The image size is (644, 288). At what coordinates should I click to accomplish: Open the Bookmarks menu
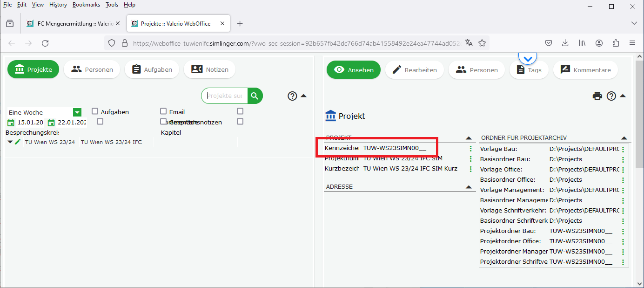86,5
